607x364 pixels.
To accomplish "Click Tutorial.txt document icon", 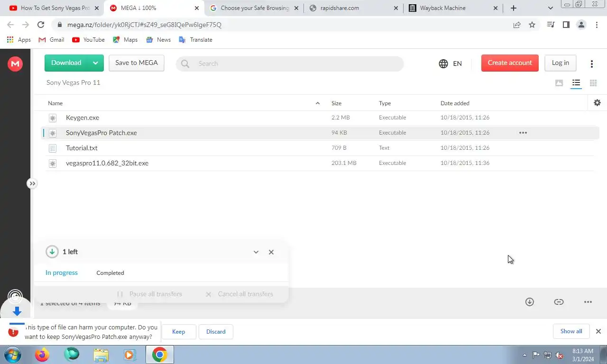I will click(53, 148).
